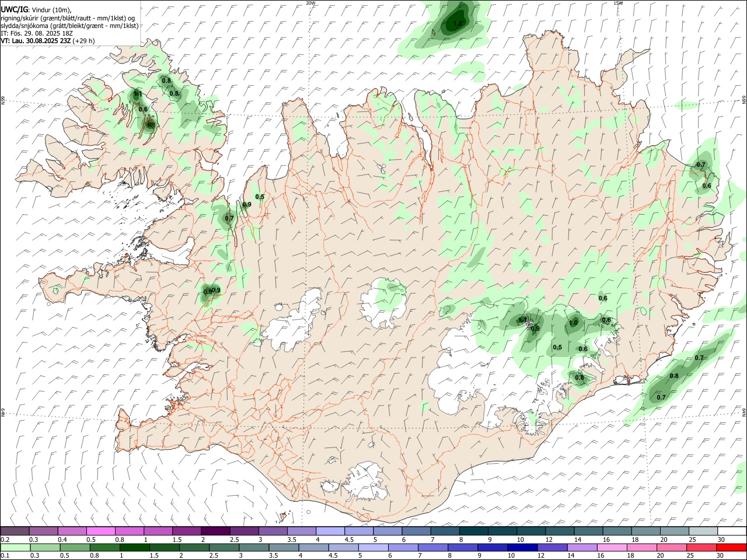Screen dimensions: 747x560
Task: Pick the light lavender swatch at 4 on snow scale
Action: pyautogui.click(x=329, y=531)
